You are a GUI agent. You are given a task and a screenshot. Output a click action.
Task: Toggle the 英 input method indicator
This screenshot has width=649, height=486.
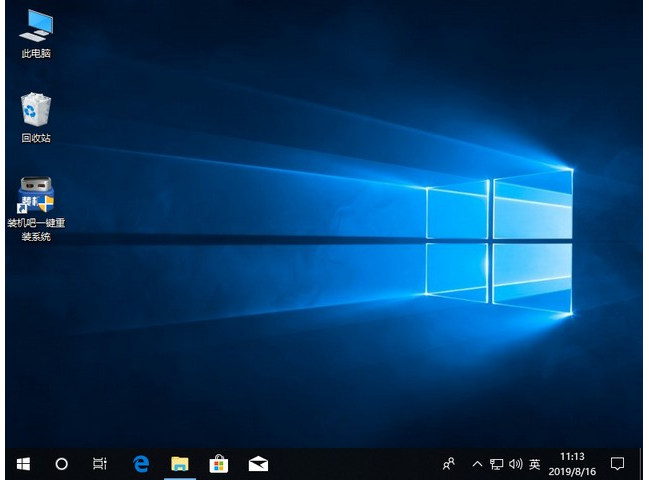pos(535,464)
